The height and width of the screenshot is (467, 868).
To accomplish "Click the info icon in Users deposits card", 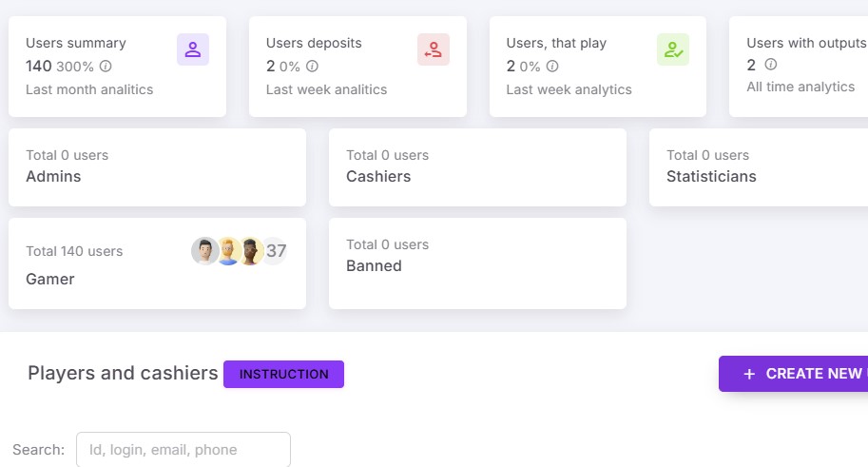I will click(312, 67).
